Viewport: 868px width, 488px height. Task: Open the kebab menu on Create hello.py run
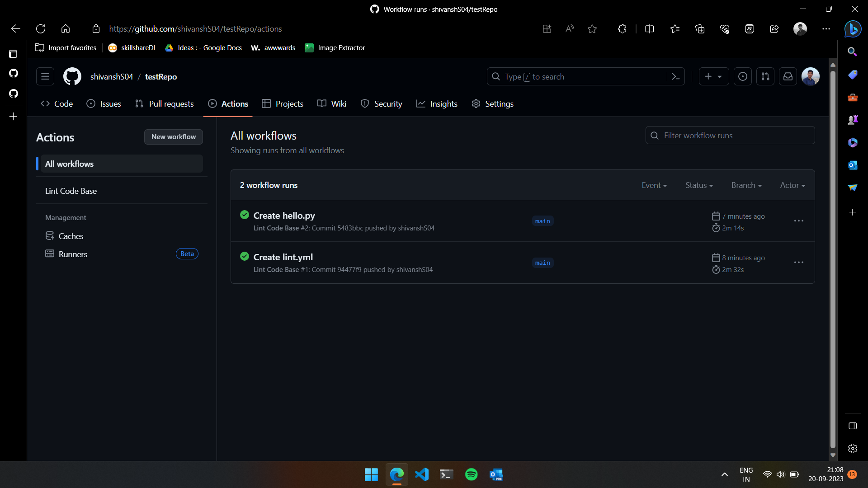(798, 221)
